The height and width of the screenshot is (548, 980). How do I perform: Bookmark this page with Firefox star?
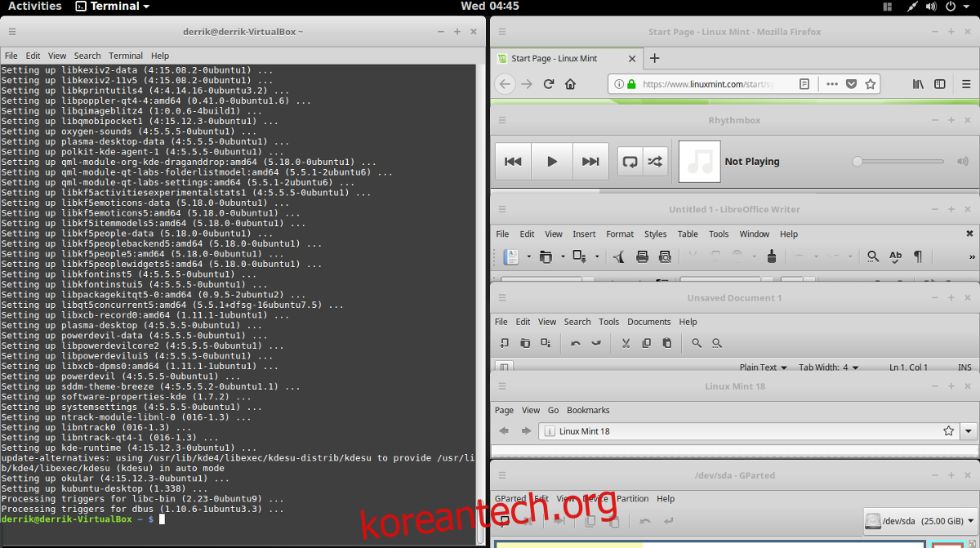pos(871,84)
